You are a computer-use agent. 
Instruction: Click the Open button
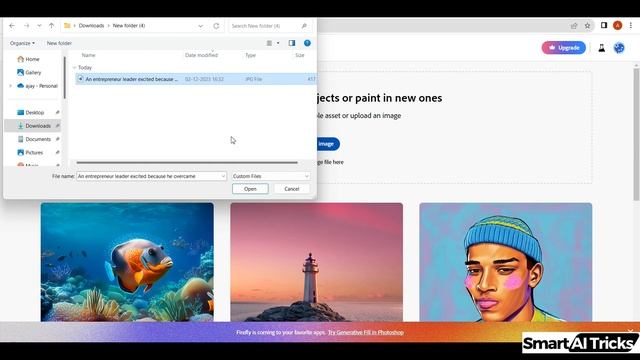(x=250, y=189)
